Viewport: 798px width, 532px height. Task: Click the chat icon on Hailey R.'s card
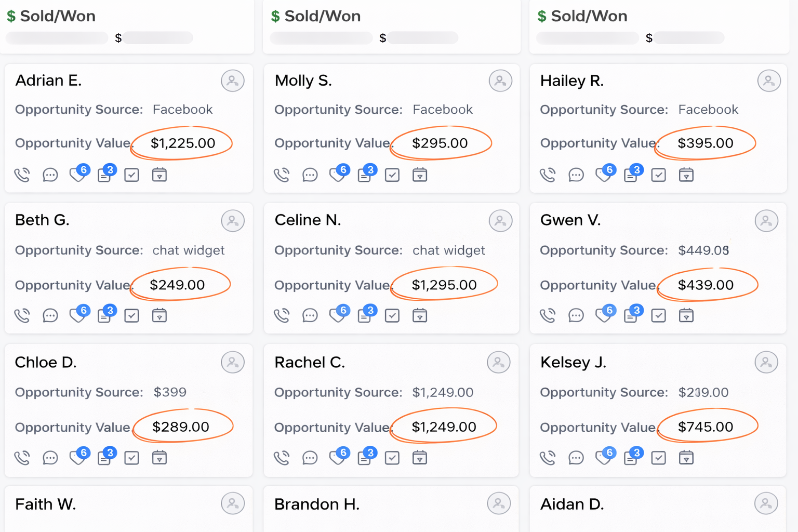576,175
